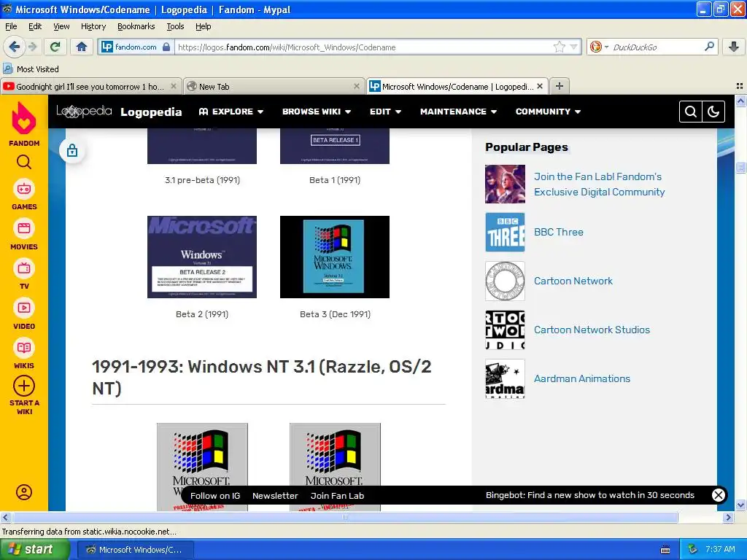Screen dimensions: 747x560
Task: Click the search magnifier in DuckDuckGo box
Action: 709,47
